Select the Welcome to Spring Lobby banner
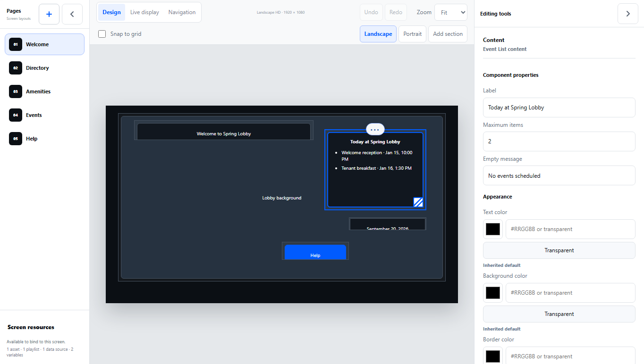 pos(224,131)
